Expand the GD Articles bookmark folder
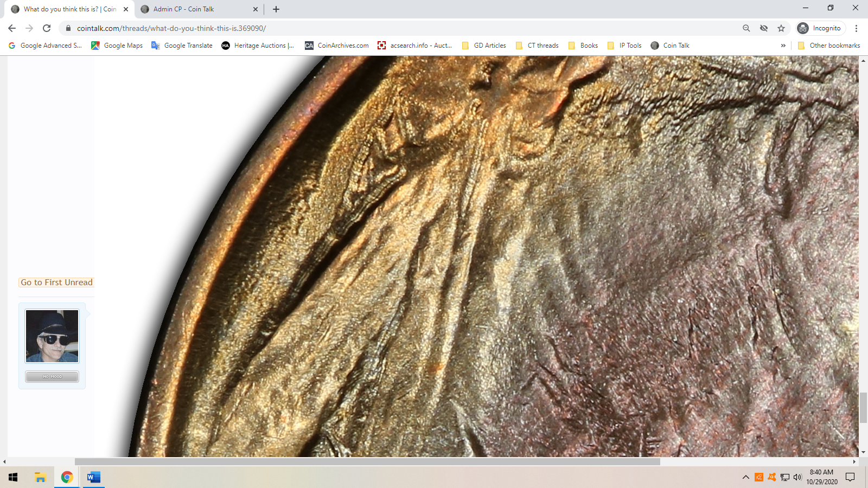The width and height of the screenshot is (868, 488). coord(484,46)
